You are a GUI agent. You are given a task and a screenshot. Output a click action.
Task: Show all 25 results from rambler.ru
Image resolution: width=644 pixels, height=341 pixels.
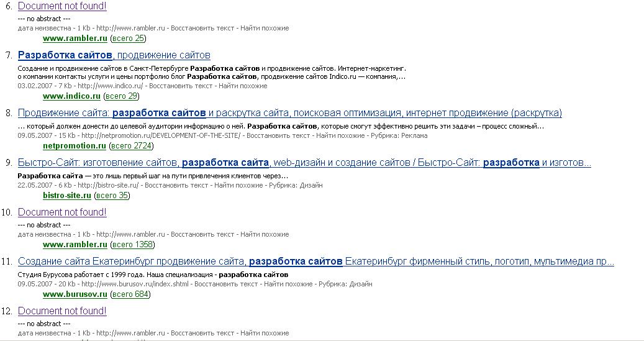(x=128, y=39)
